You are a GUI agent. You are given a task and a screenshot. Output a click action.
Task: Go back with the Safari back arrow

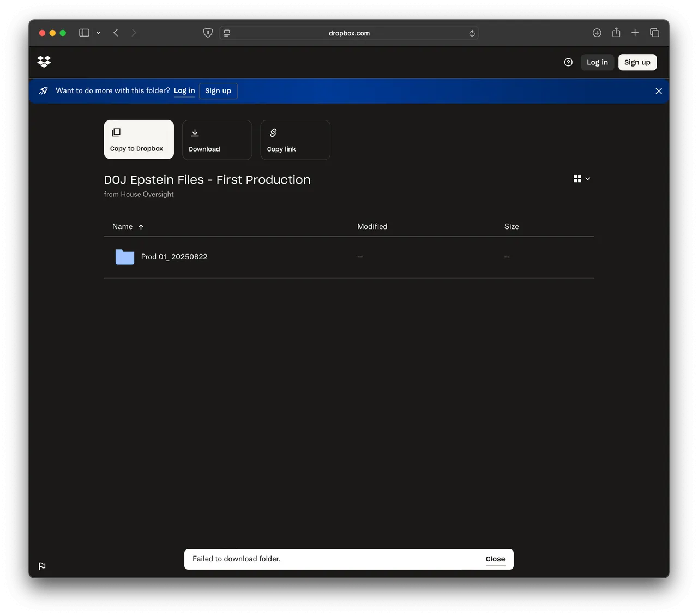pyautogui.click(x=116, y=33)
